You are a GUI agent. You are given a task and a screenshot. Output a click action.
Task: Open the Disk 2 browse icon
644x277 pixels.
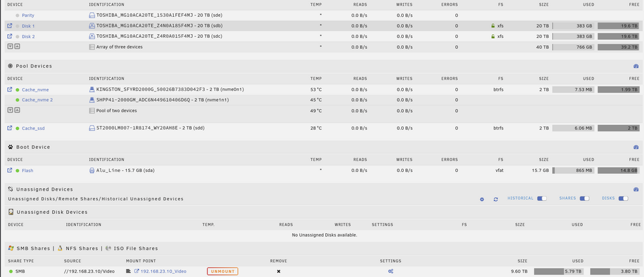click(x=10, y=36)
